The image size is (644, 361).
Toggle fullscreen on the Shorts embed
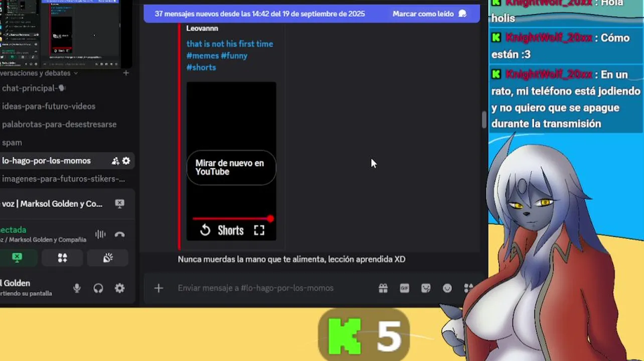pyautogui.click(x=259, y=230)
